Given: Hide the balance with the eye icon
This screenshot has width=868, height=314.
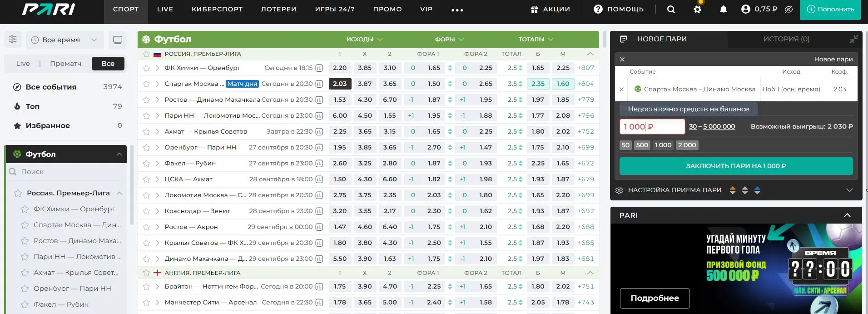Looking at the screenshot, I should (x=789, y=10).
